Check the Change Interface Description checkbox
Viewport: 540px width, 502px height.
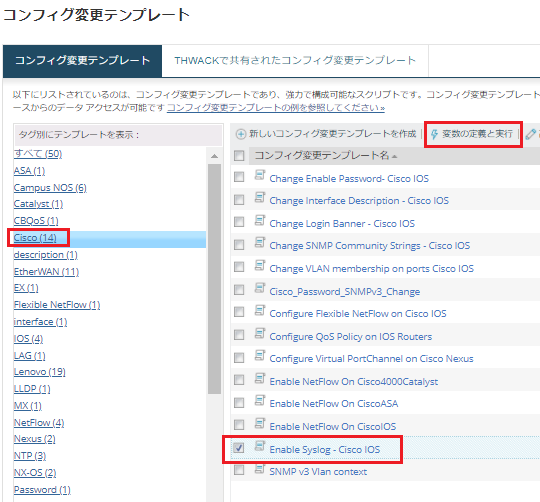point(239,200)
